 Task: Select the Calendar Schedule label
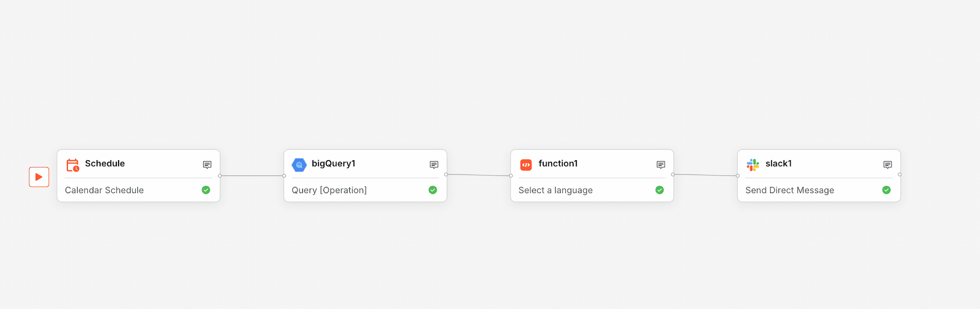(104, 190)
